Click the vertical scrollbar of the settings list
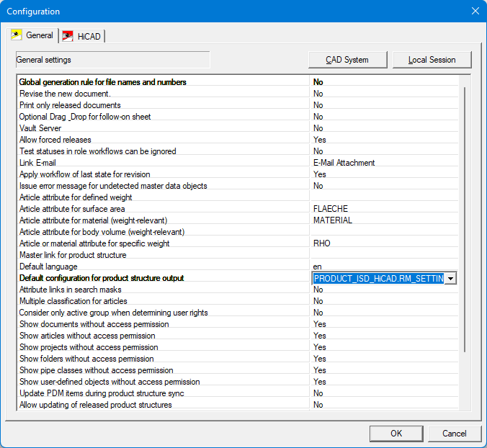Screen dimensions: 487x448 [465, 219]
